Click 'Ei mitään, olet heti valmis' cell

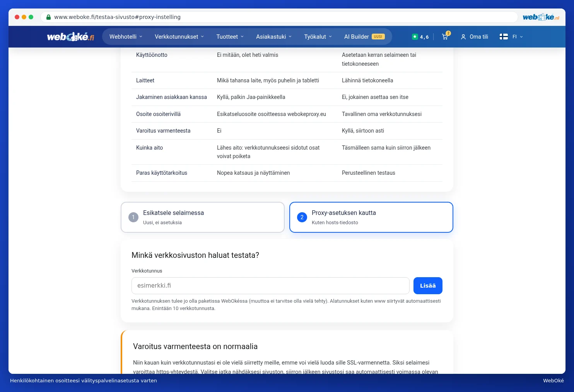pyautogui.click(x=248, y=55)
